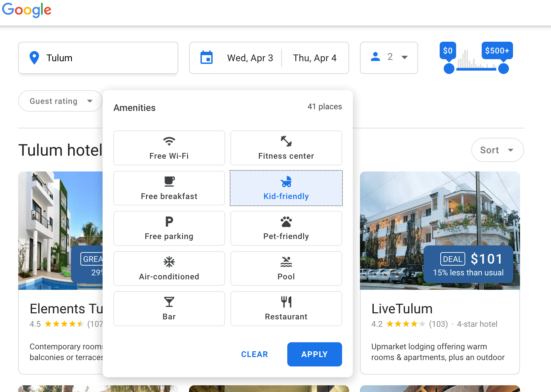This screenshot has width=551, height=392.
Task: Toggle the Pet-friendly amenity filter
Action: 286,228
